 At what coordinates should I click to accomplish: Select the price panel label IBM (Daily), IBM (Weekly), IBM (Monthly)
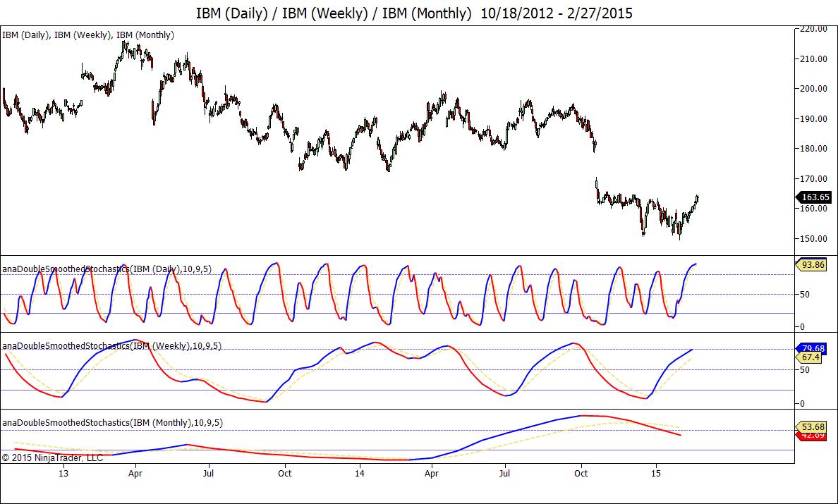click(x=88, y=35)
